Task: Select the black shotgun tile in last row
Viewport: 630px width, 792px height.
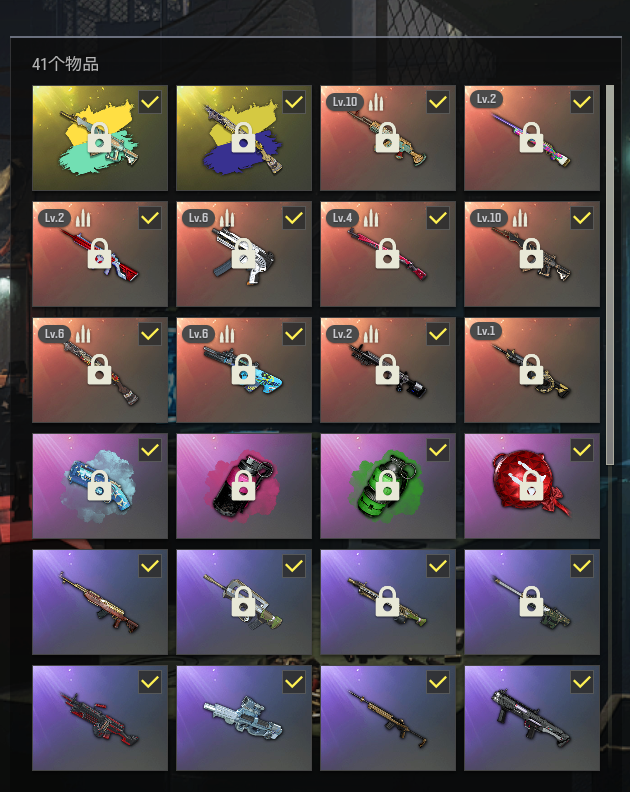Action: 531,718
